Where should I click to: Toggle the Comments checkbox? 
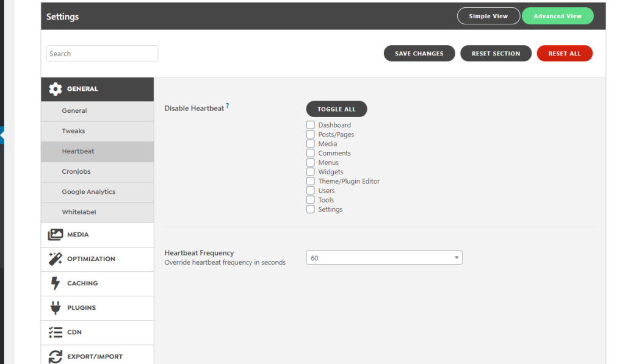311,153
